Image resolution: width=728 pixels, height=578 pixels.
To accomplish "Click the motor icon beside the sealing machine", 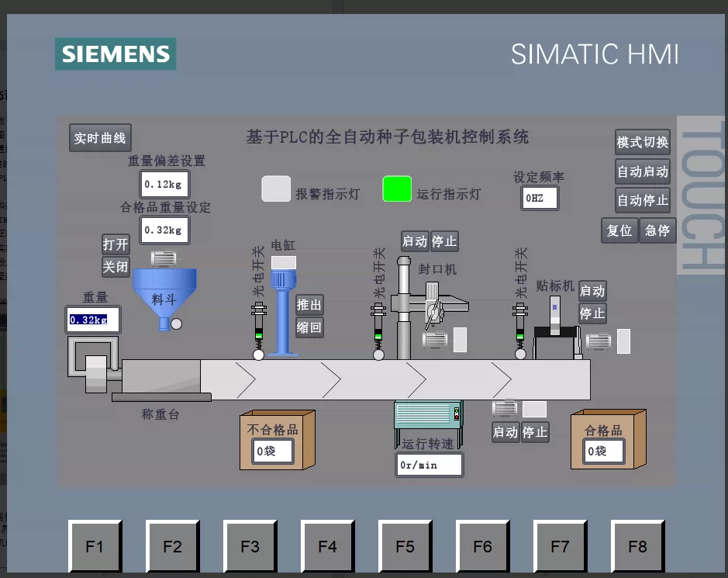I will point(435,340).
